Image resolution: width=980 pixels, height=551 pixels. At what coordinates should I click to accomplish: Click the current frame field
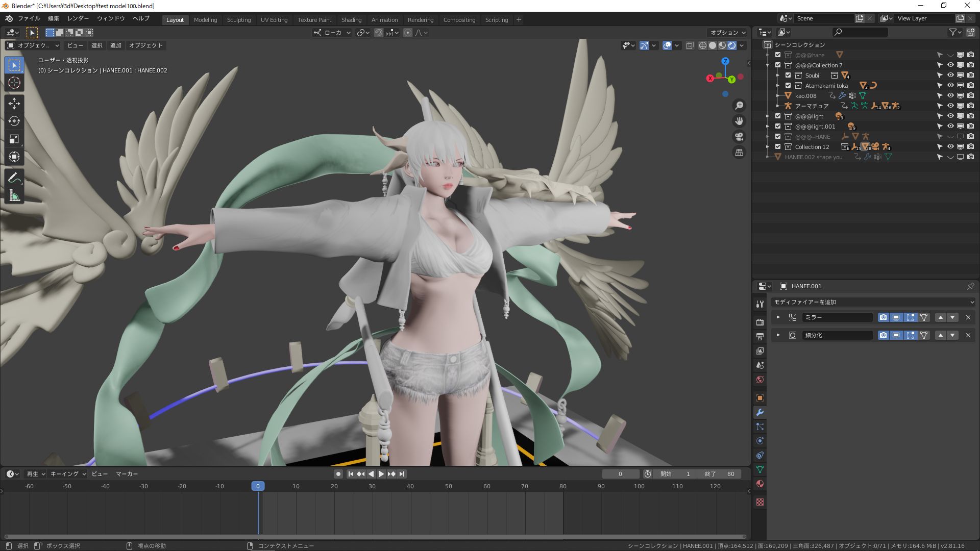(620, 474)
